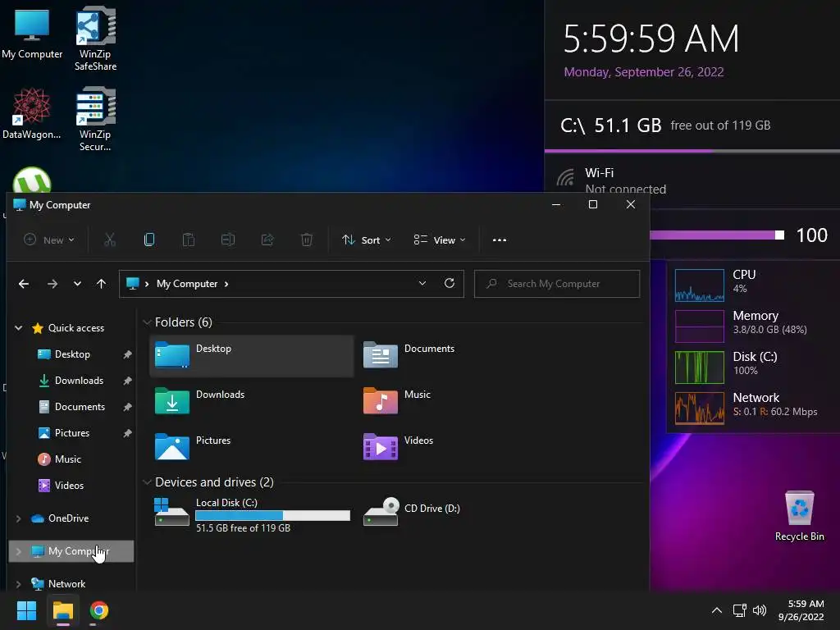Expand the My Computer tree node

coord(18,551)
